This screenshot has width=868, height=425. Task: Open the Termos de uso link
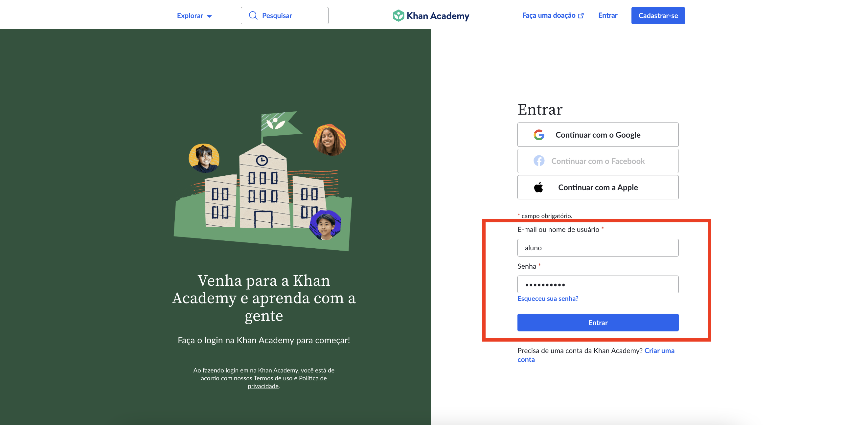pyautogui.click(x=273, y=378)
